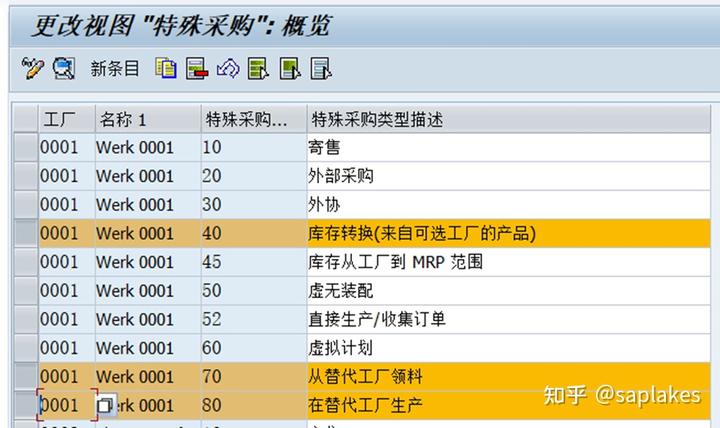Click the description 库存转换(来自可选工厂的产品)
The height and width of the screenshot is (428, 720).
tap(509, 233)
